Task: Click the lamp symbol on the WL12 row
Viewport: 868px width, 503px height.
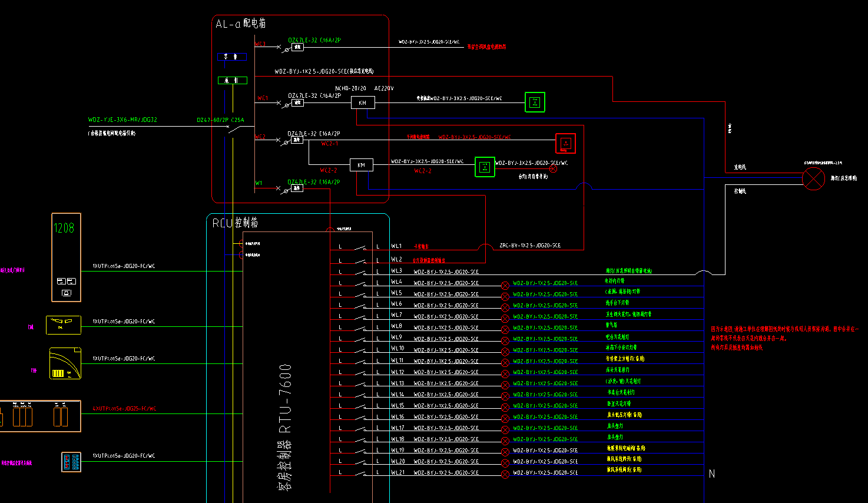Action: 505,375
